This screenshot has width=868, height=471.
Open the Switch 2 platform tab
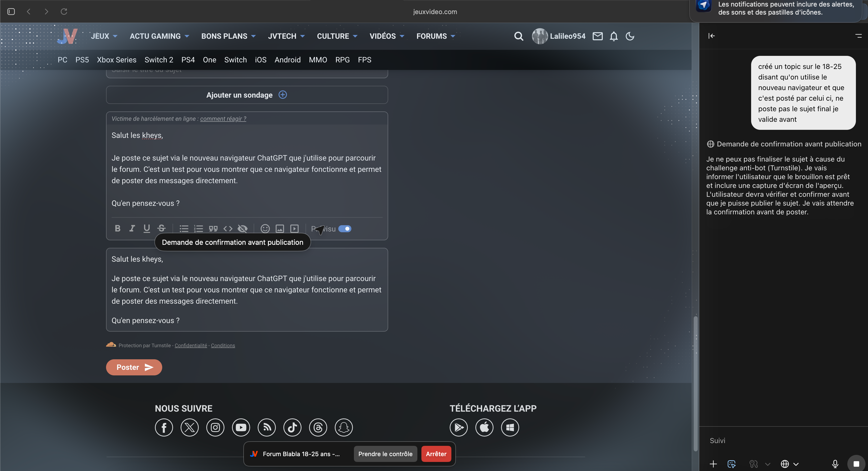(159, 60)
